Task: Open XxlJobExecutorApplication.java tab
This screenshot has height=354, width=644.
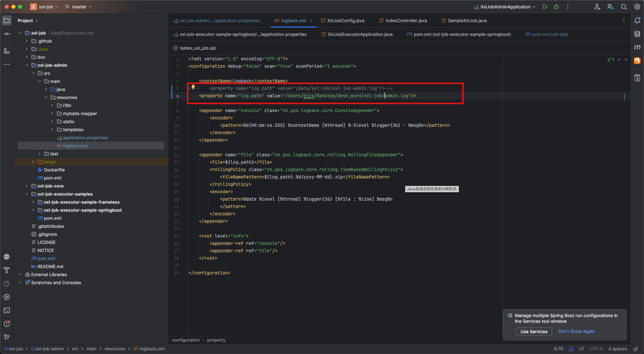Action: coord(357,34)
